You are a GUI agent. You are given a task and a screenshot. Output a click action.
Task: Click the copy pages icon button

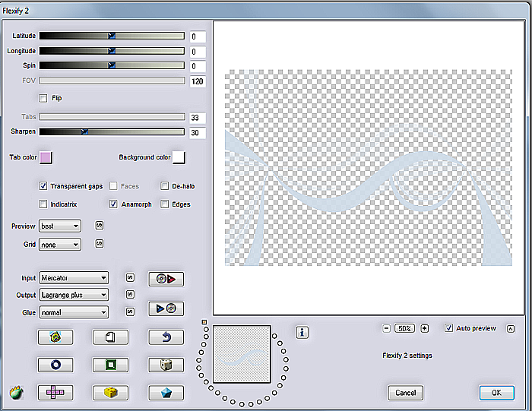[x=111, y=337]
